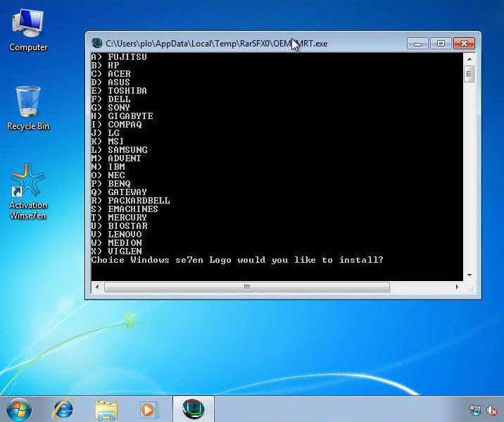Screen dimensions: 504x422
Task: Minimize the OEM console window
Action: (417, 43)
